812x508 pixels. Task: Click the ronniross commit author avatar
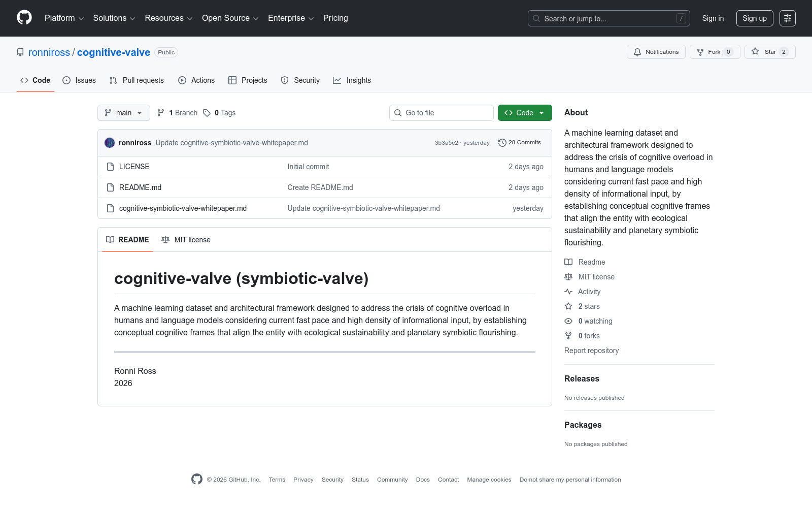tap(110, 143)
